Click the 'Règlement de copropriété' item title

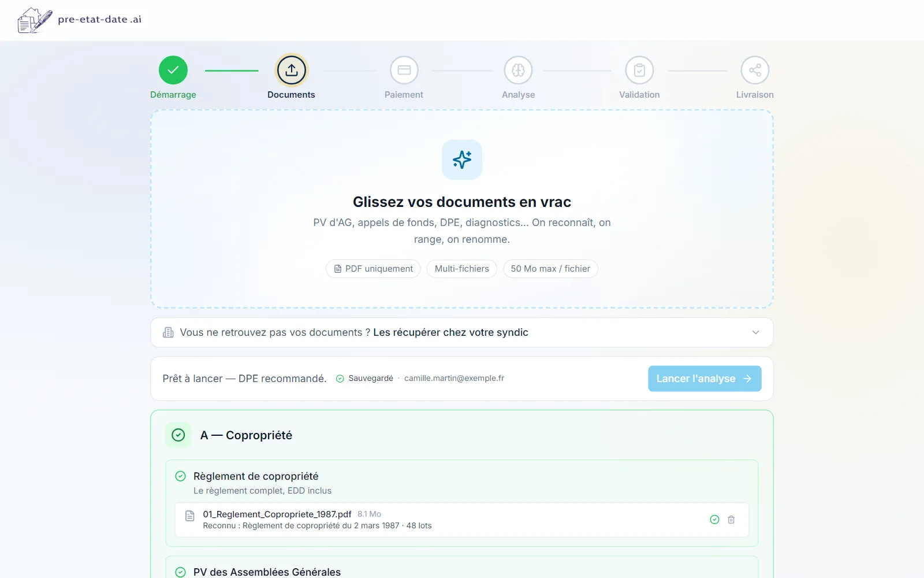click(x=256, y=476)
